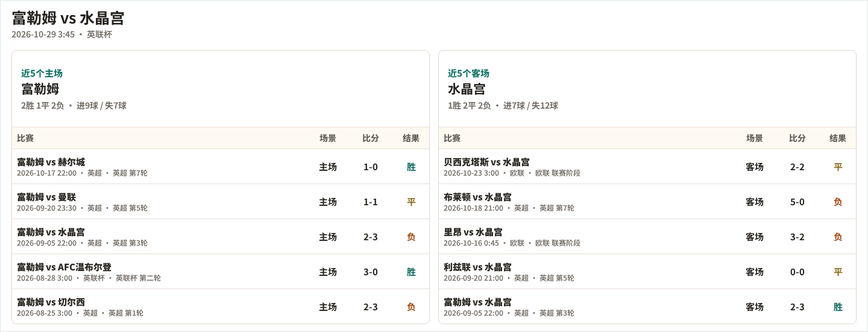Open the 里昂 vs 水晶宫 match

click(x=473, y=232)
